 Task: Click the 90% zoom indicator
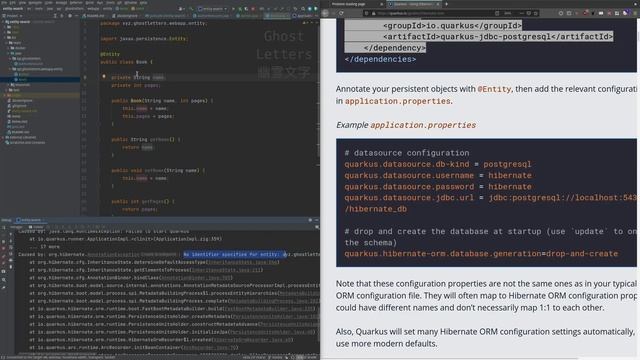coord(507,13)
